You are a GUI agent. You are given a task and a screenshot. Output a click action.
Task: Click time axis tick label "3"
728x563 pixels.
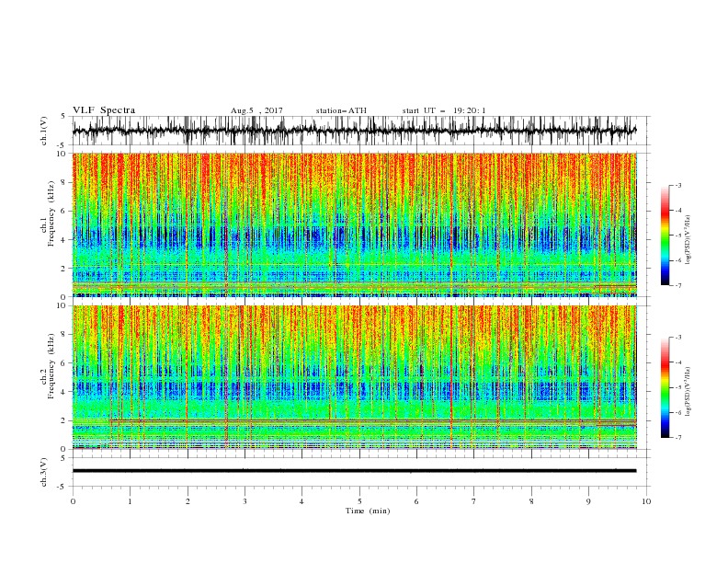click(x=245, y=501)
